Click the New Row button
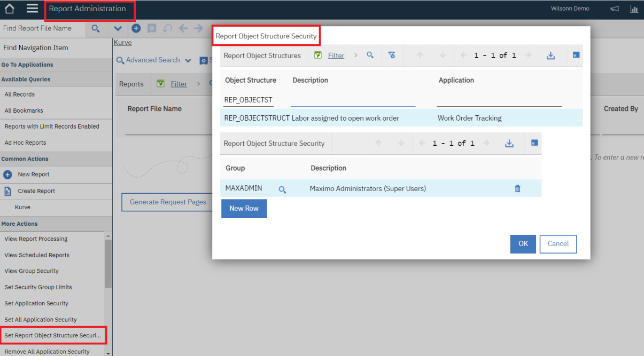The width and height of the screenshot is (644, 356). [x=244, y=208]
